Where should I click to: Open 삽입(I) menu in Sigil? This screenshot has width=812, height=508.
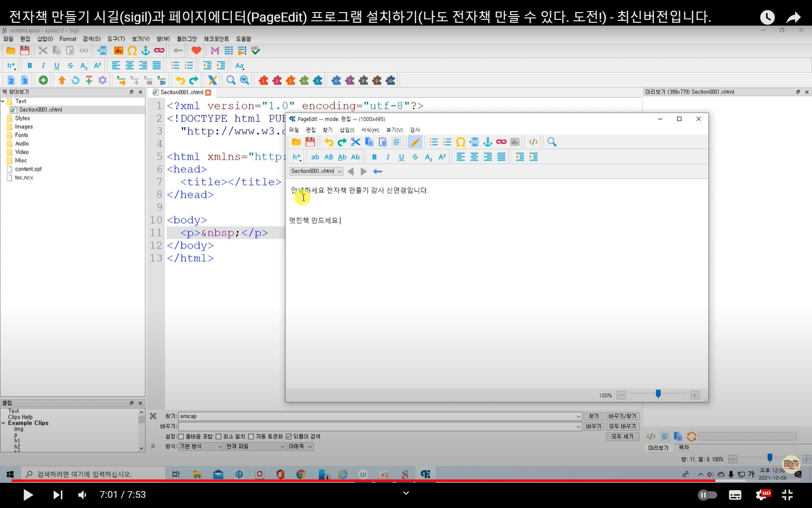(x=45, y=39)
